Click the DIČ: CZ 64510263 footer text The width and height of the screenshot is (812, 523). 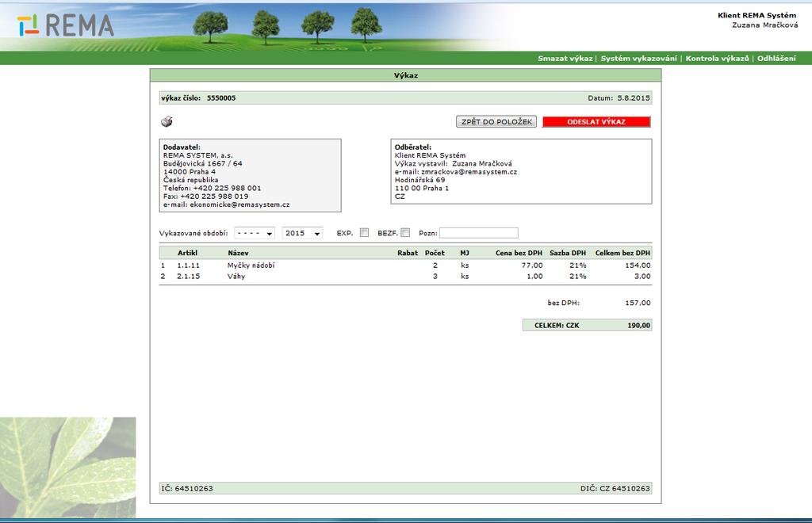[x=615, y=488]
